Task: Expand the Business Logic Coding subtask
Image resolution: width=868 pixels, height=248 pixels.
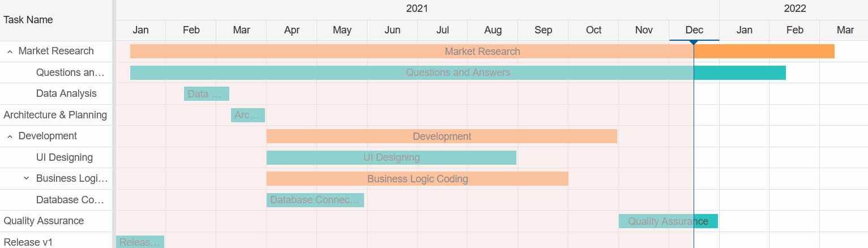Action: [x=26, y=179]
